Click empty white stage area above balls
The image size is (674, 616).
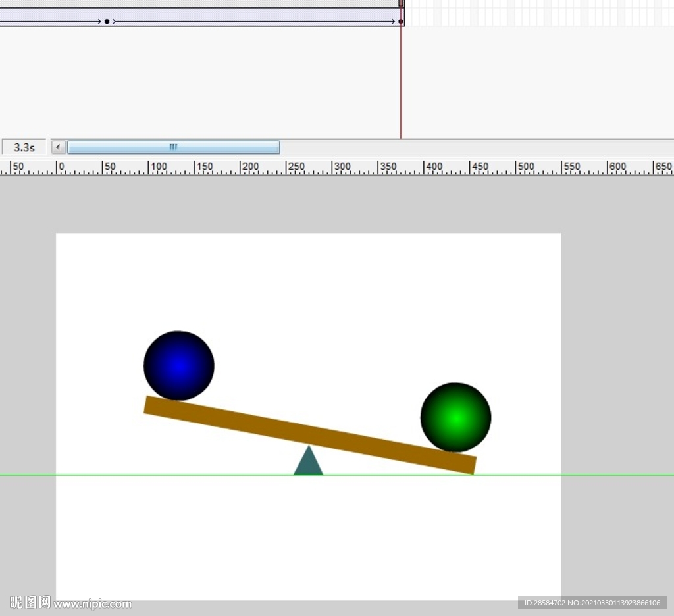tap(308, 276)
